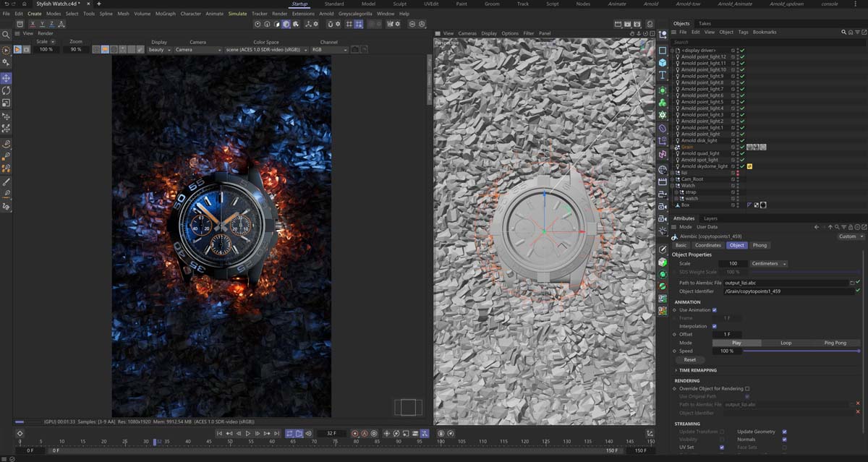Uncheck the Update Geometry checkbox
The height and width of the screenshot is (462, 868).
tap(785, 432)
